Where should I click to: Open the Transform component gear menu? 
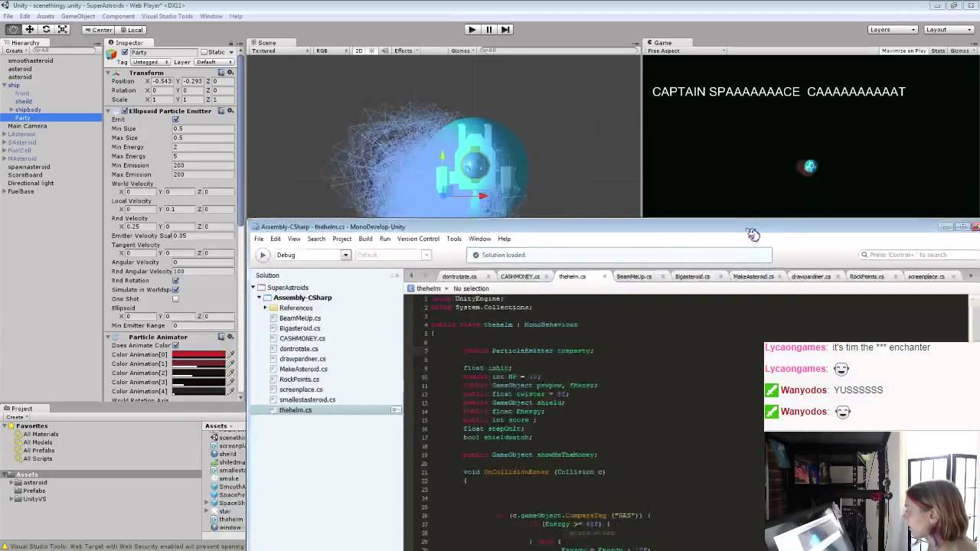tap(230, 72)
